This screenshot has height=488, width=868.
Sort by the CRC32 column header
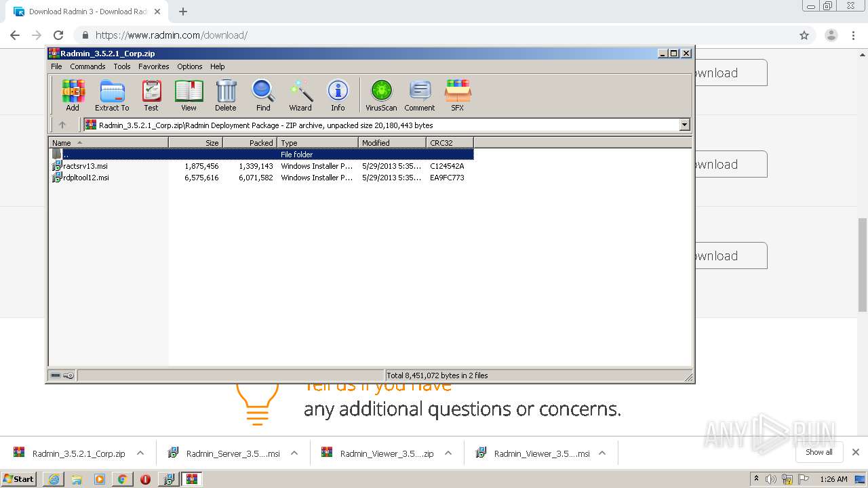pos(450,142)
